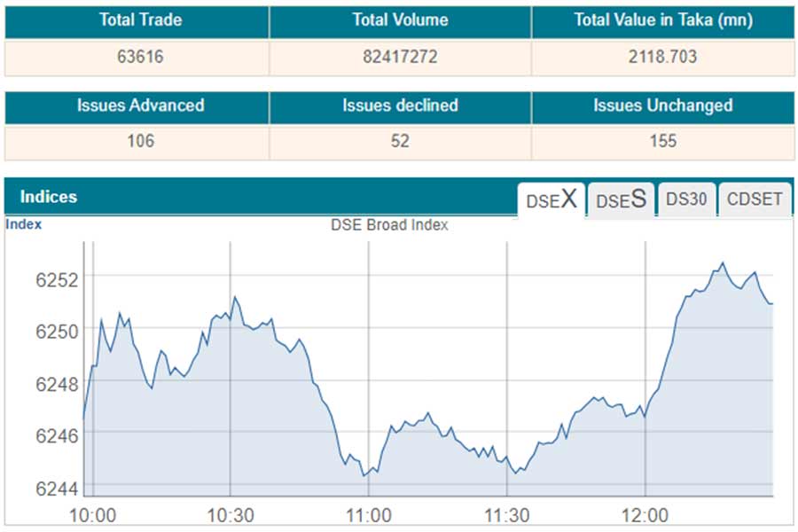Select the Issues Unchanged header
798x532 pixels.
(x=662, y=106)
